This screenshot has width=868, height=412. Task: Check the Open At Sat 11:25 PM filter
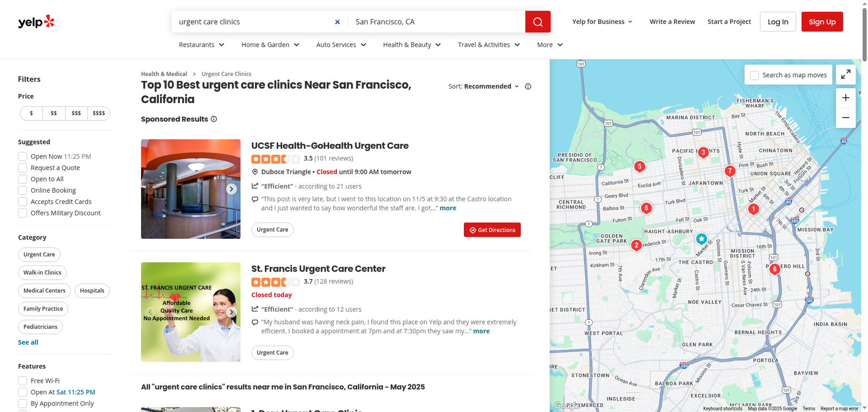(23, 392)
